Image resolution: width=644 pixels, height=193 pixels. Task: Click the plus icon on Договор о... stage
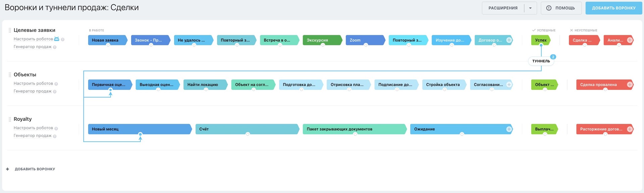coord(509,40)
